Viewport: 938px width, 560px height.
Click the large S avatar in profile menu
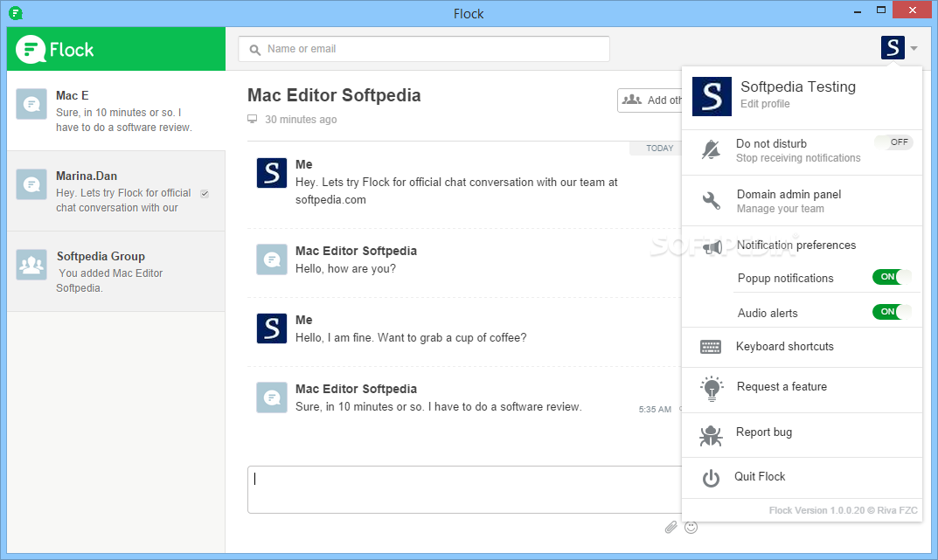(712, 96)
